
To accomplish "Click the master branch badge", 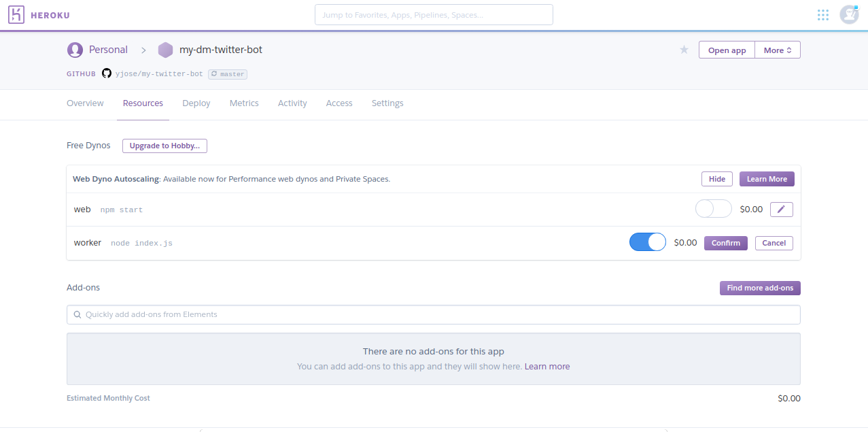I will coord(228,73).
